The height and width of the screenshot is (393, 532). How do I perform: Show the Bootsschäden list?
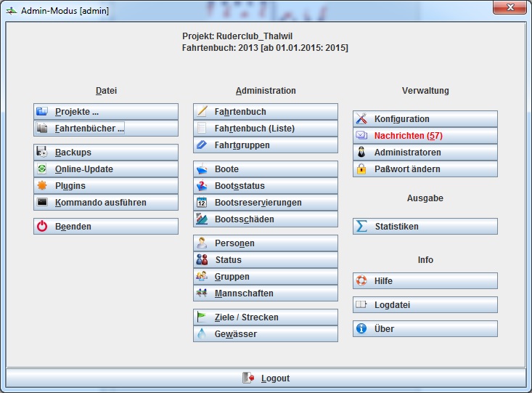tap(266, 219)
